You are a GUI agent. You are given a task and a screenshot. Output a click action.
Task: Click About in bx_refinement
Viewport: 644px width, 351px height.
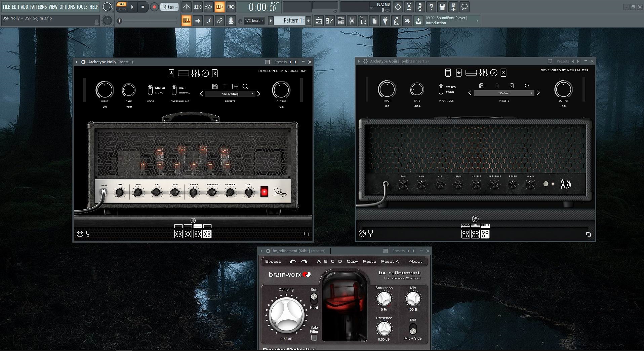click(415, 261)
